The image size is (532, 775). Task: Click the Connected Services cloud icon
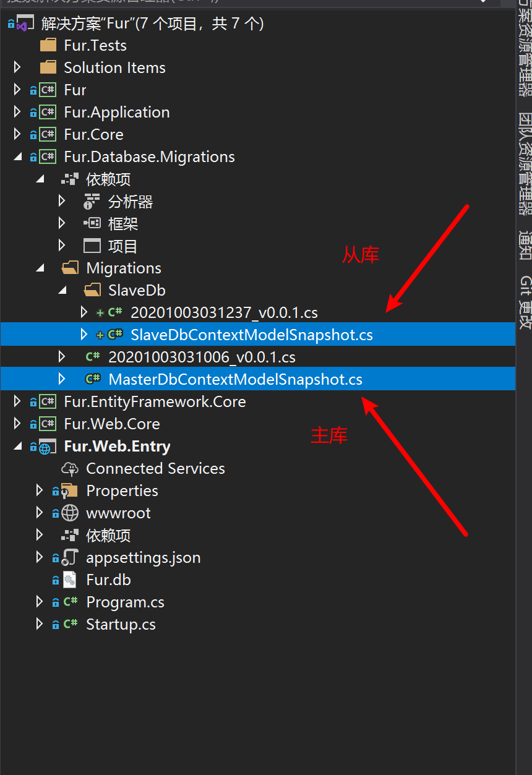point(70,469)
